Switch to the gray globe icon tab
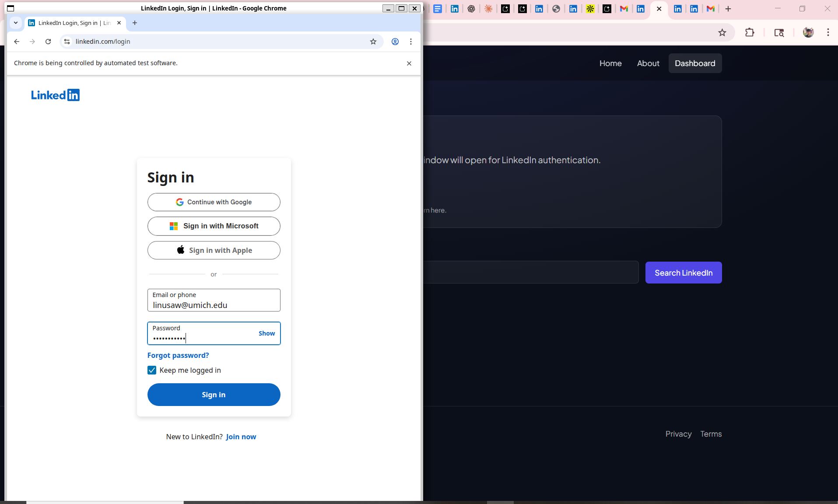Viewport: 838px width, 504px height. [556, 9]
